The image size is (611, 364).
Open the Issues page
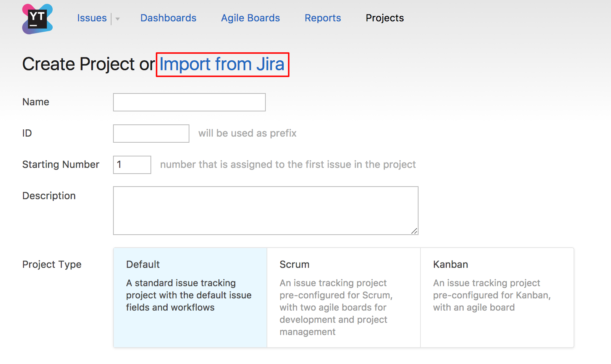(x=92, y=18)
